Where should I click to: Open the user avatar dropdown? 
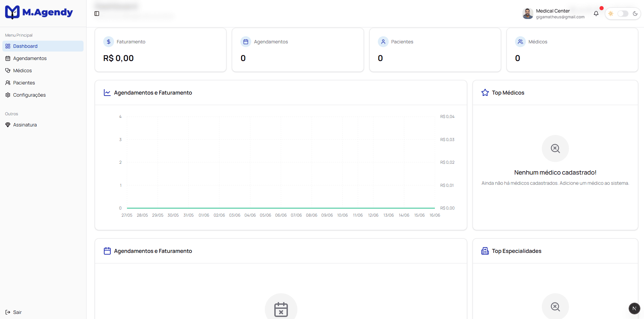tap(528, 14)
